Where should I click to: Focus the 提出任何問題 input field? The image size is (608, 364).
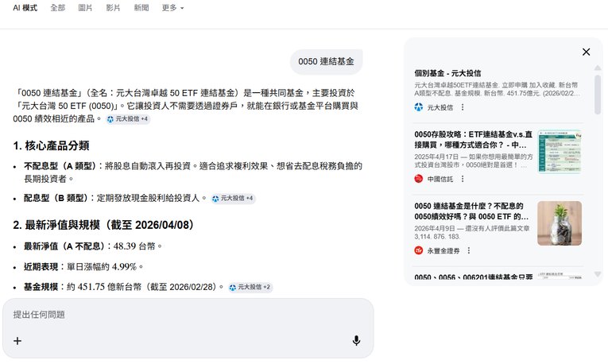(x=188, y=315)
